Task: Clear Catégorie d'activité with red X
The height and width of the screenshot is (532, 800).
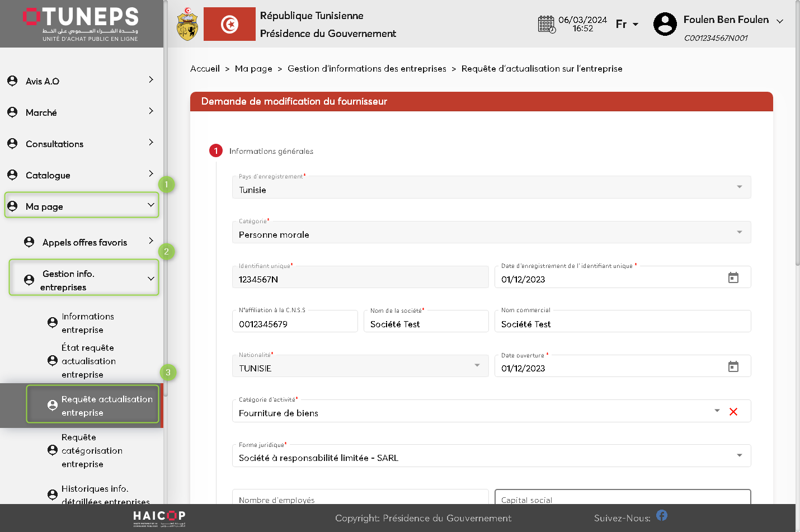Action: click(x=733, y=412)
